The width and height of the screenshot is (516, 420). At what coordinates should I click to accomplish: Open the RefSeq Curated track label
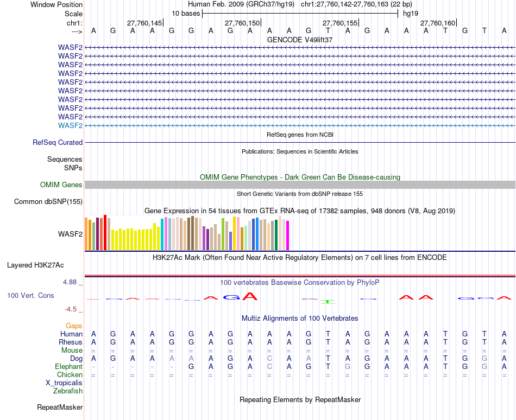tap(58, 143)
